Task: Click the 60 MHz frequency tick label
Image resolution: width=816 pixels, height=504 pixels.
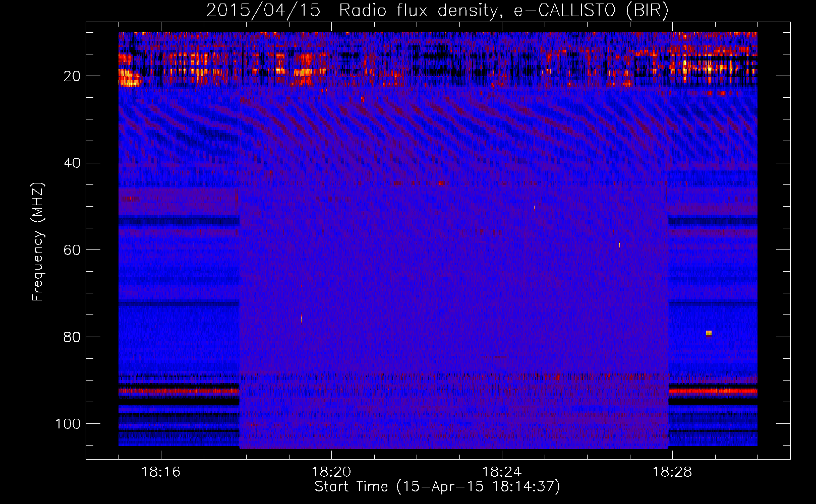Action: click(x=72, y=250)
